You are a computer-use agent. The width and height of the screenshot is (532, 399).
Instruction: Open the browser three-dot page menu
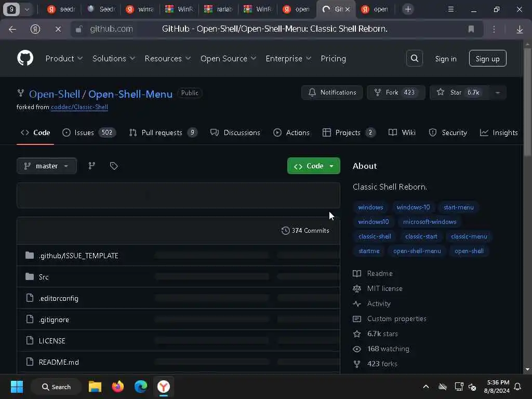click(494, 29)
